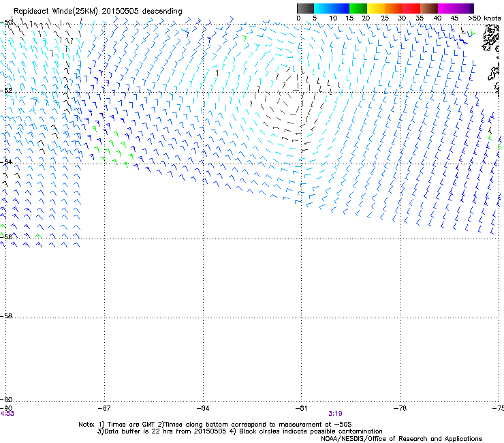Screen dimensions: 504x443
Task: Click the '-84' longitude label
Action: (203, 408)
